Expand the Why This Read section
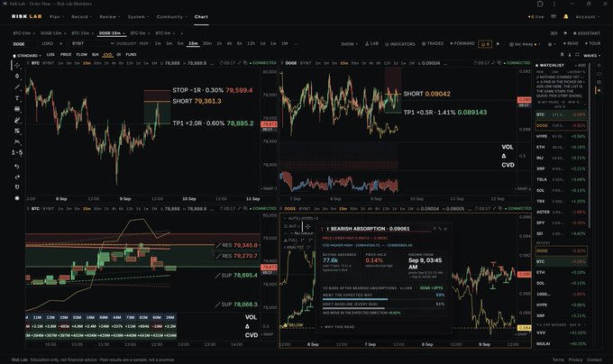Viewport: 613px width, 364px height. pos(338,327)
